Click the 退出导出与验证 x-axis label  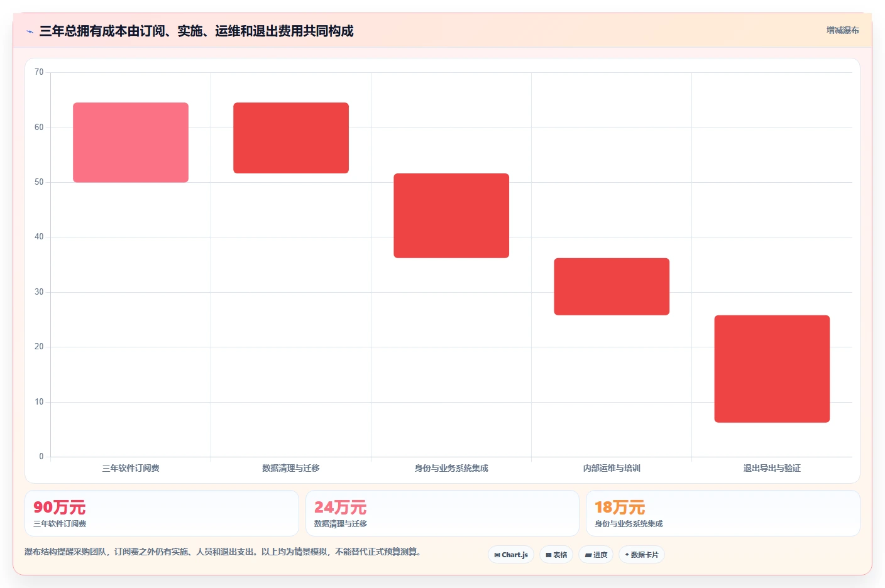pos(772,468)
